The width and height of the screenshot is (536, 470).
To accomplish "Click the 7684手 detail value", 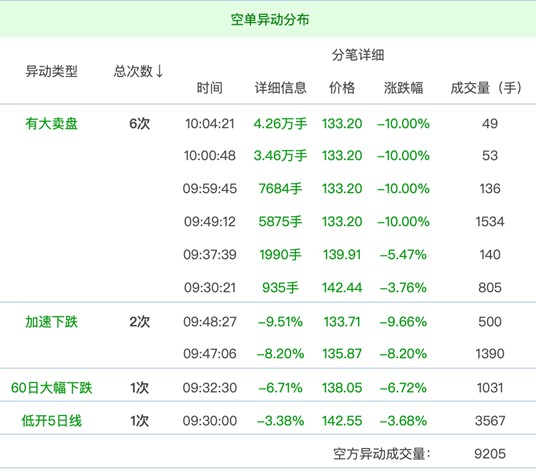I will [x=280, y=188].
